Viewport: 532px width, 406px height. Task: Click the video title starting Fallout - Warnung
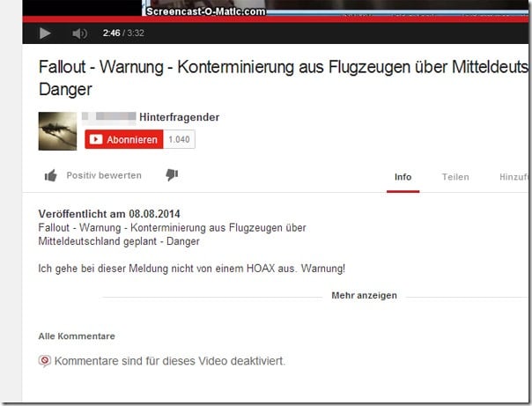(283, 78)
